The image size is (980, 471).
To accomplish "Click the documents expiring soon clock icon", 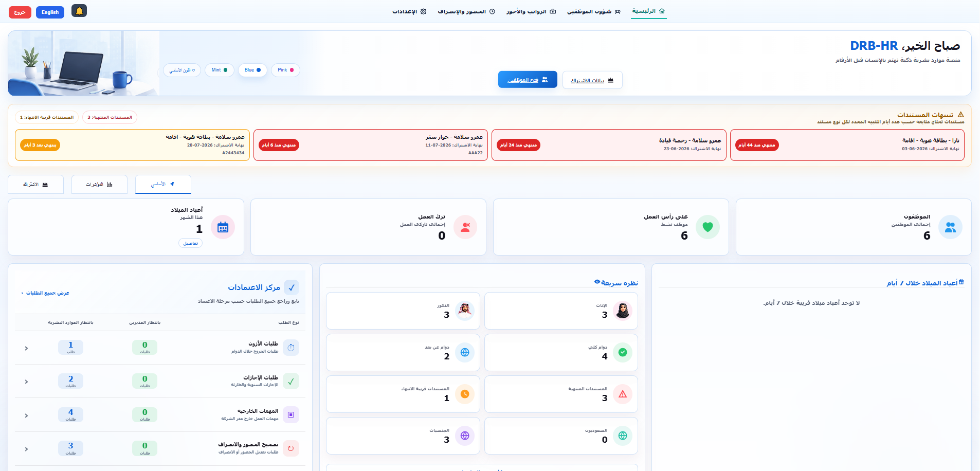I will coord(465,394).
